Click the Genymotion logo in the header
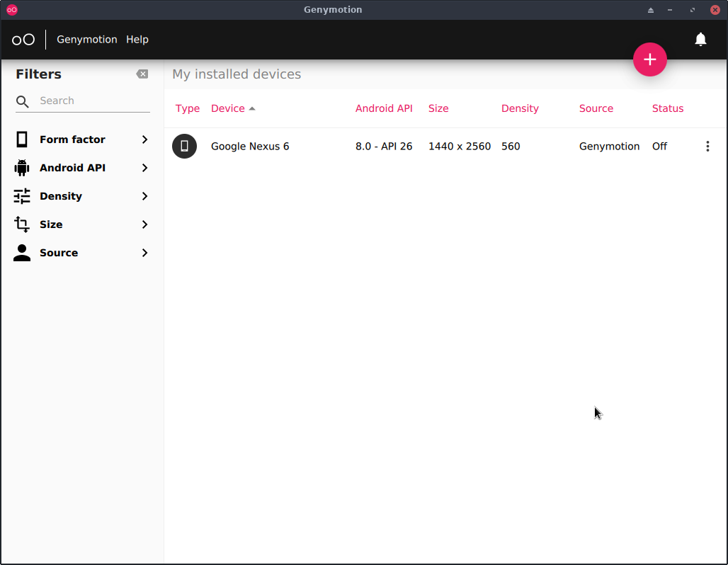Viewport: 728px width, 565px height. (x=23, y=40)
